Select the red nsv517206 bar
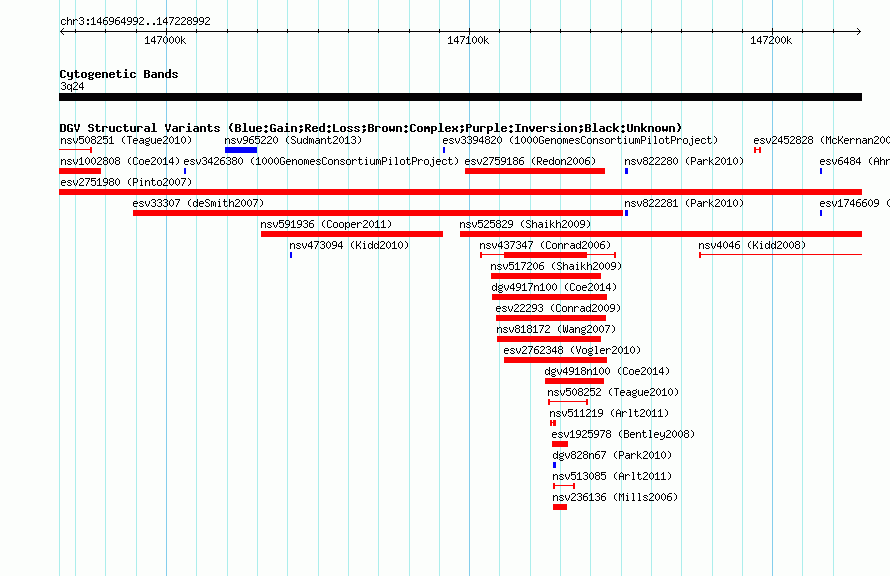This screenshot has width=890, height=576. [x=546, y=276]
